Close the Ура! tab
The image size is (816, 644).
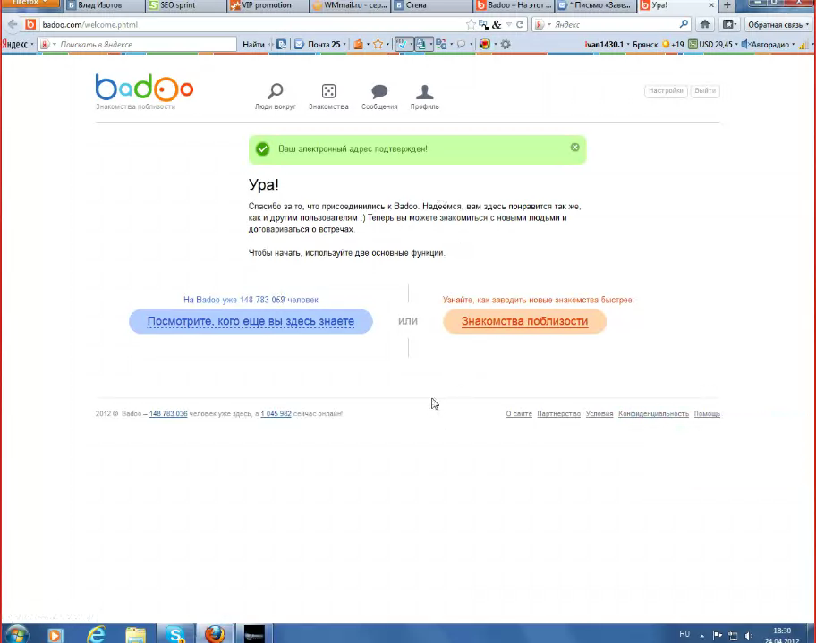pos(711,5)
